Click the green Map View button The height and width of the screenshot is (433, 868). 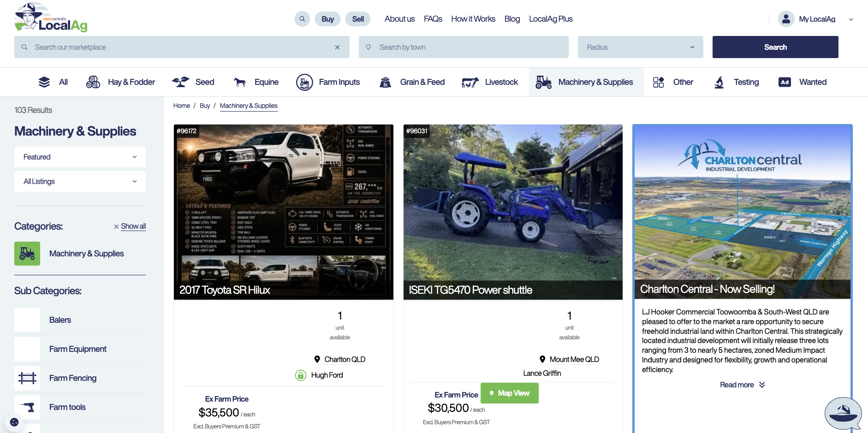[510, 393]
